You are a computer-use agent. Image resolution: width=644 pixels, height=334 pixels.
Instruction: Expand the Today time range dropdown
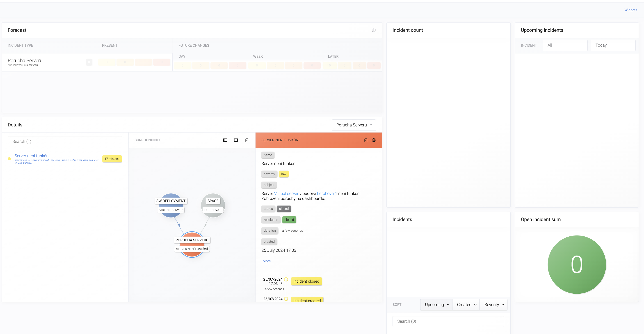(x=613, y=45)
